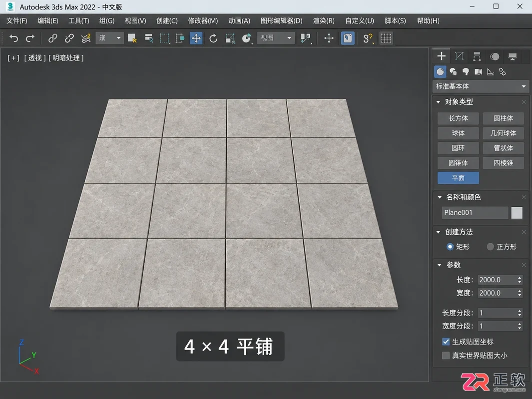This screenshot has width=532, height=399.
Task: Collapse the 参数 rollout
Action: 440,265
